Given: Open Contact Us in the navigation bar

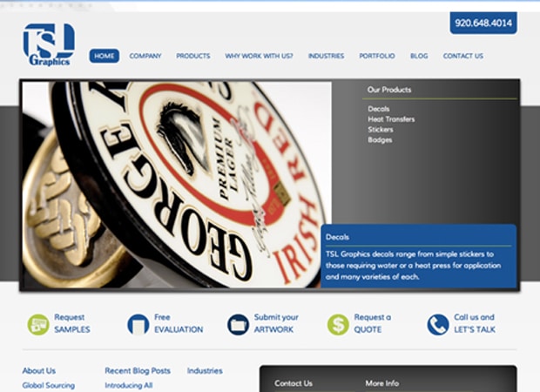Looking at the screenshot, I should [x=463, y=56].
